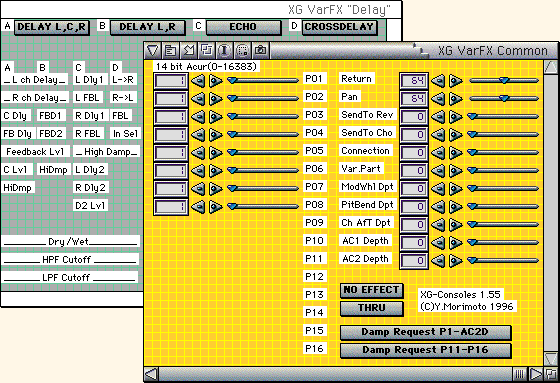This screenshot has width=560, height=383.
Task: Click the horizontal scrollbar left arrow
Action: (x=151, y=374)
